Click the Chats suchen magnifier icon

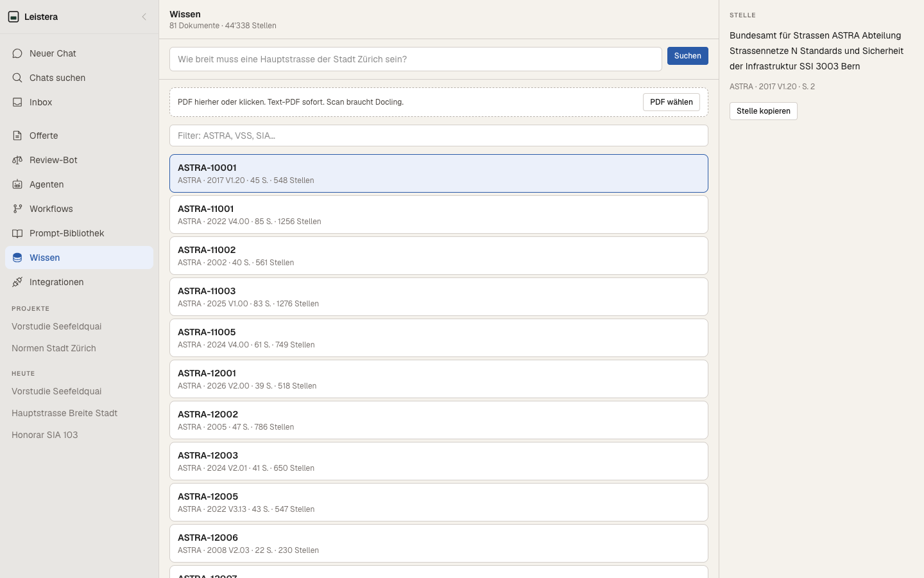tap(17, 78)
